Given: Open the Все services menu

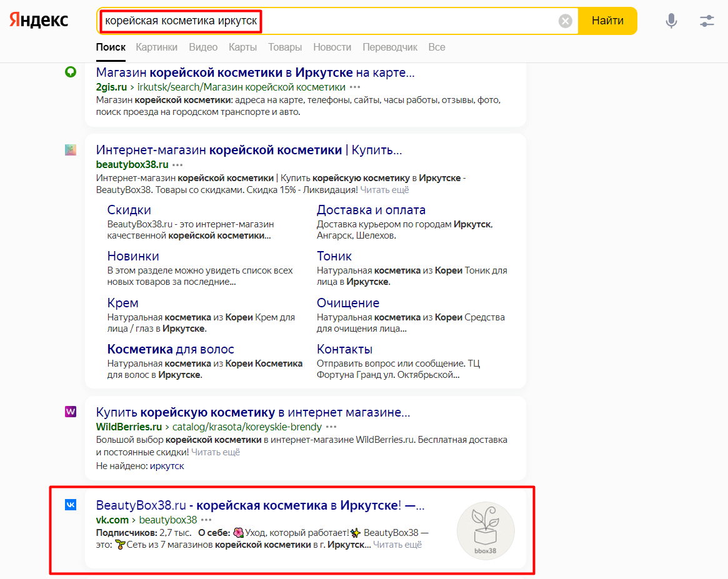Looking at the screenshot, I should tap(437, 47).
